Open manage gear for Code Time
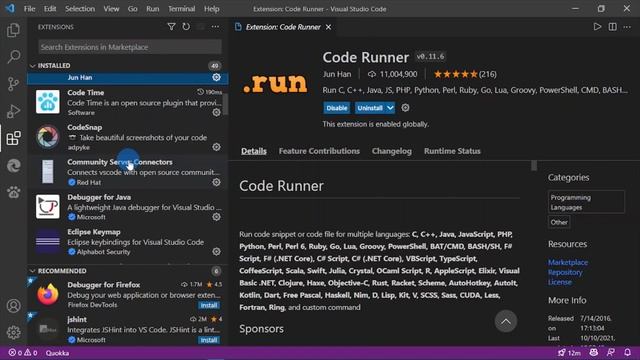The height and width of the screenshot is (360, 640). tap(216, 112)
